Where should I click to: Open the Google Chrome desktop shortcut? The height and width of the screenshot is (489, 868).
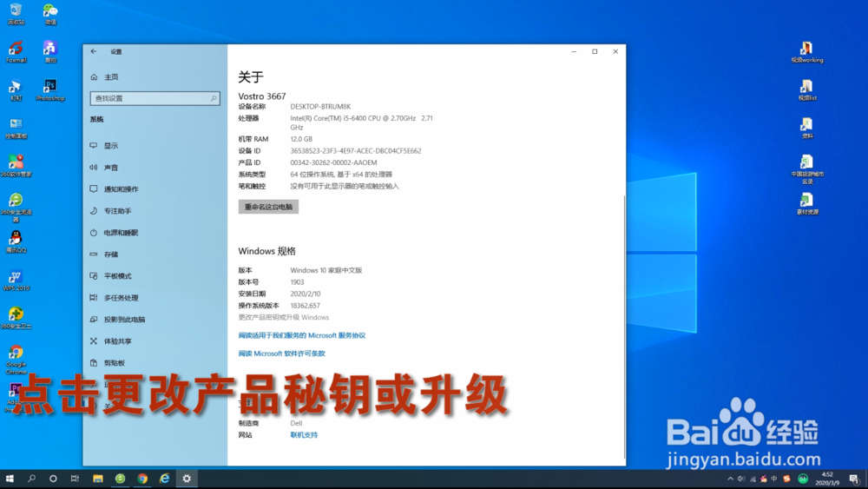tap(16, 360)
